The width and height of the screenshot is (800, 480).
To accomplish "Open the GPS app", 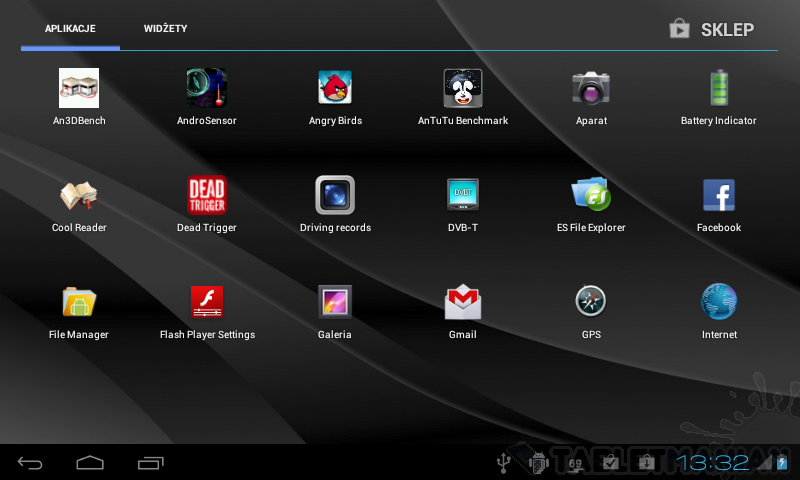I will 591,301.
